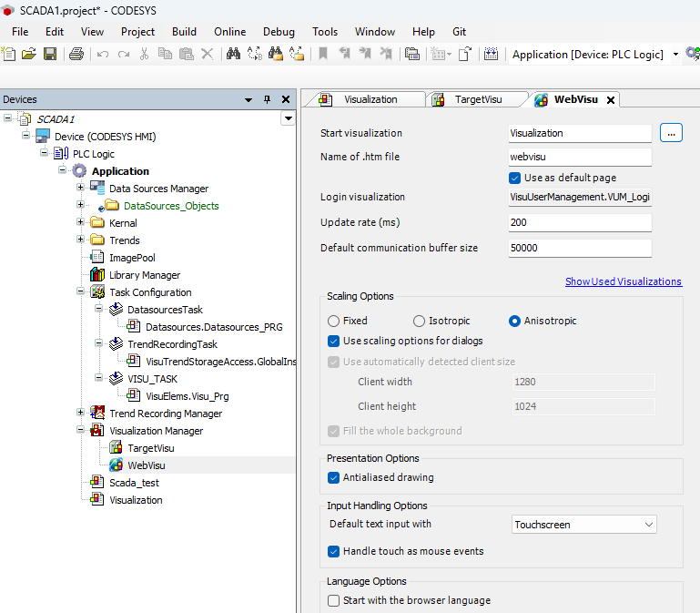700x613 pixels.
Task: Collapse the Task Configuration node
Action: [80, 291]
